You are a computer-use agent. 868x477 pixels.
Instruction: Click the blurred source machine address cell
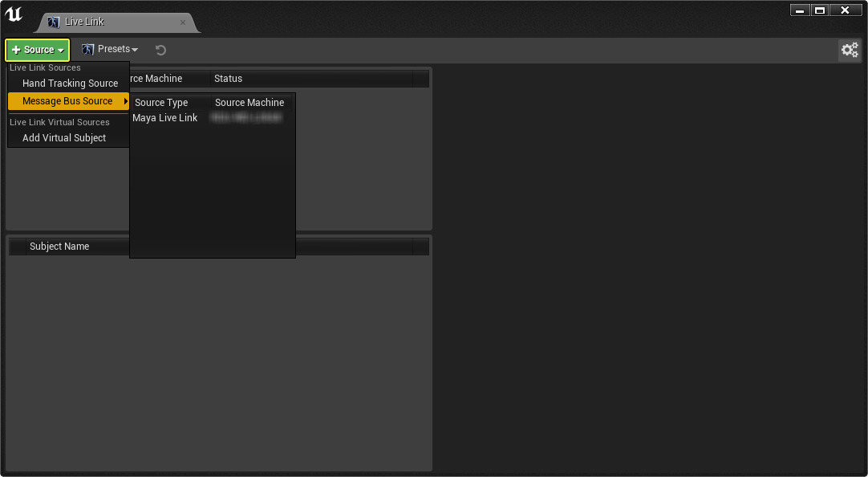[247, 117]
